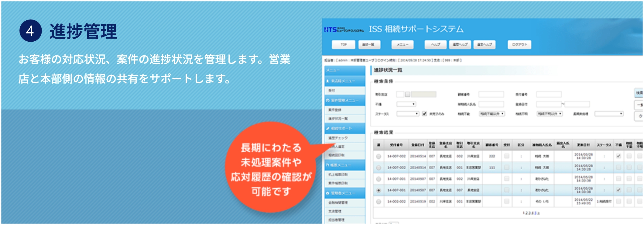The width and height of the screenshot is (644, 225).
Task: Open 金融機関管理 in the sidebar
Action: pyautogui.click(x=345, y=202)
